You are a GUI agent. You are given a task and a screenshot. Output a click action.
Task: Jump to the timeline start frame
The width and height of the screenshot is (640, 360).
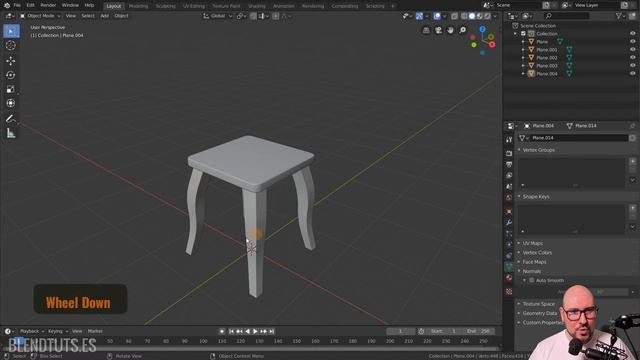(x=231, y=331)
